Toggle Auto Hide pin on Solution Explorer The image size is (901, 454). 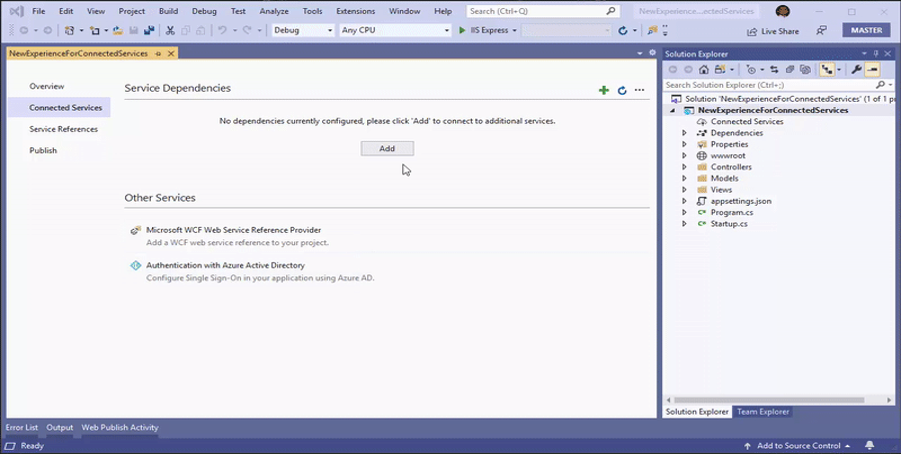click(876, 53)
